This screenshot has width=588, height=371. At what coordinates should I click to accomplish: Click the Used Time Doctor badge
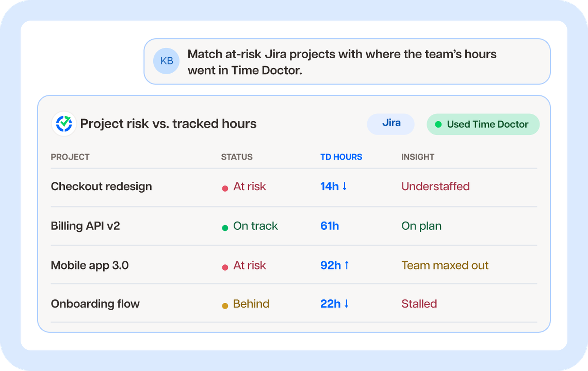click(x=483, y=124)
